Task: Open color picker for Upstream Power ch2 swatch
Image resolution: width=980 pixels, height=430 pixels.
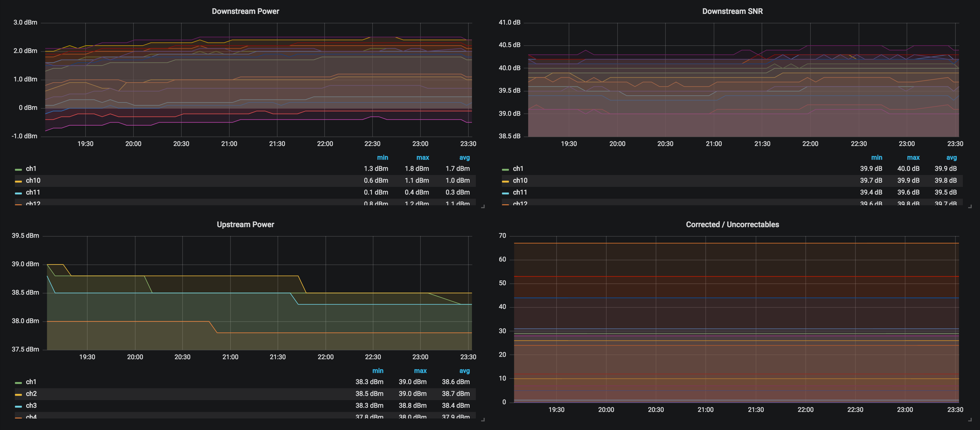Action: pyautogui.click(x=18, y=394)
